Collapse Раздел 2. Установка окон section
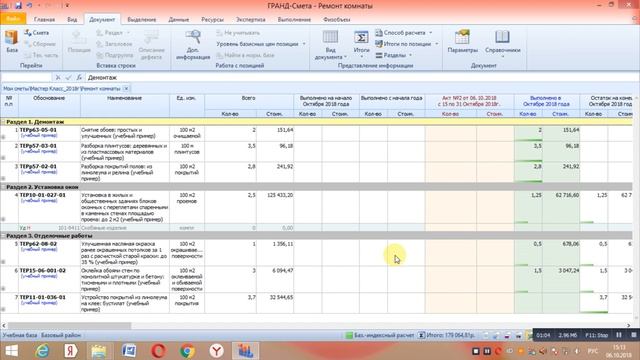Viewport: 640px width, 360px height. tap(3, 187)
